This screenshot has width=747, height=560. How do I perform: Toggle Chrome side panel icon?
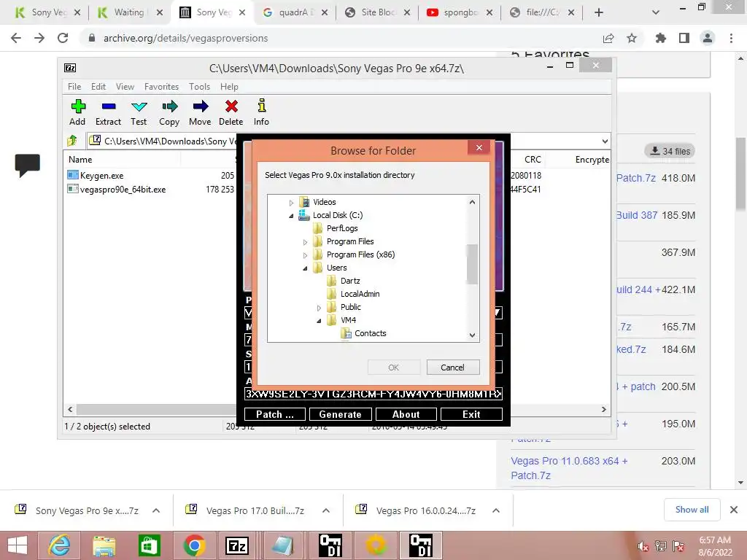[x=684, y=38]
